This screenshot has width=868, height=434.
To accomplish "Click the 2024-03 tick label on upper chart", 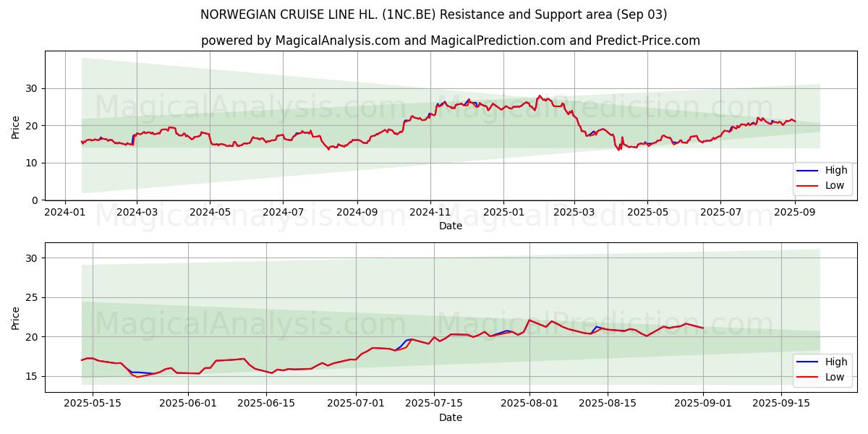I will point(137,213).
